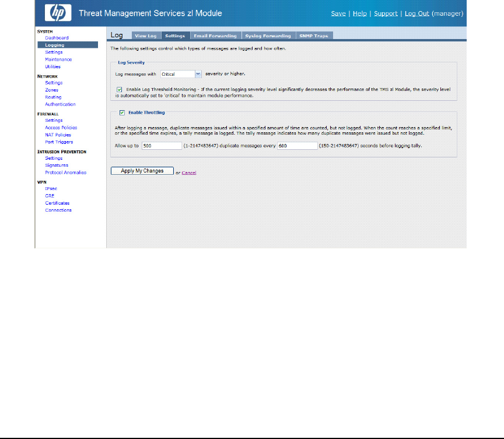504x439 pixels.
Task: Open Connections under VPN
Action: tap(58, 210)
